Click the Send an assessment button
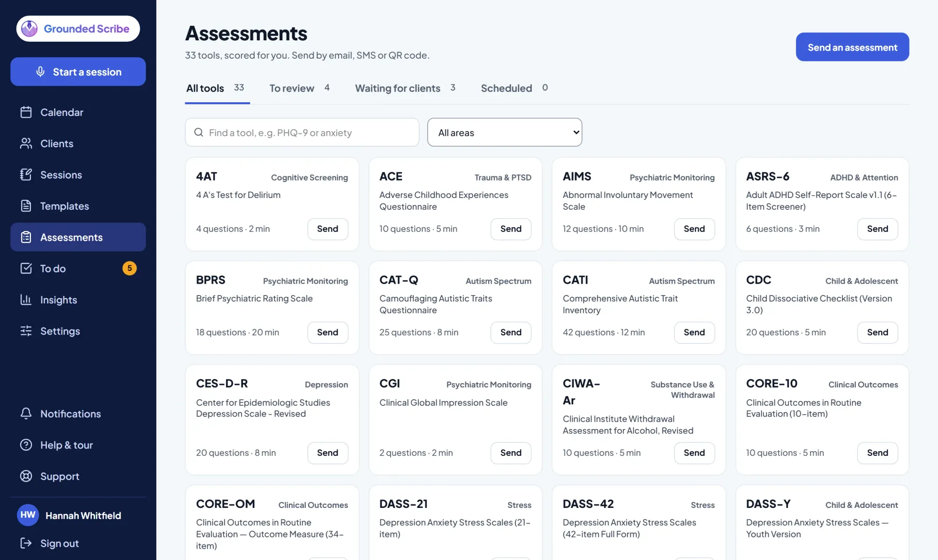938x560 pixels. tap(852, 47)
